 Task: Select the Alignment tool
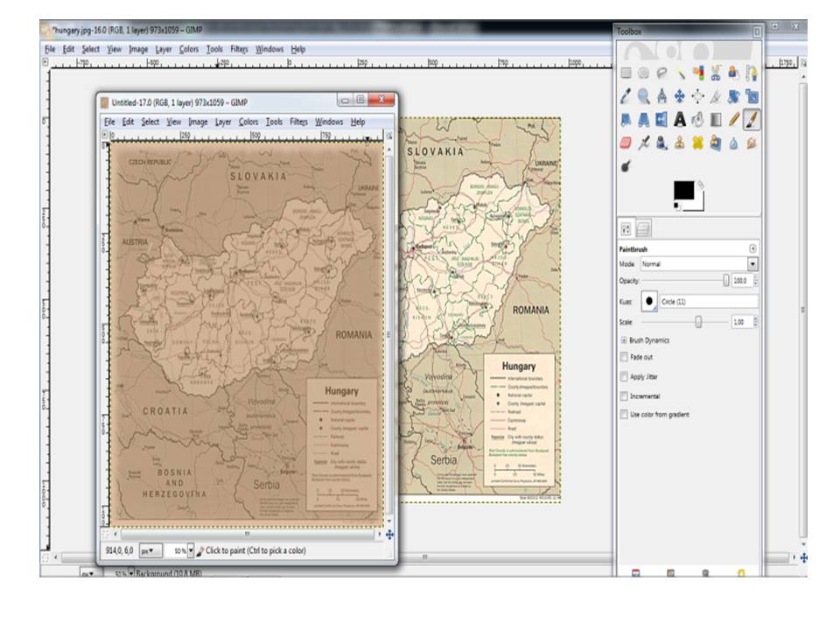[x=698, y=96]
